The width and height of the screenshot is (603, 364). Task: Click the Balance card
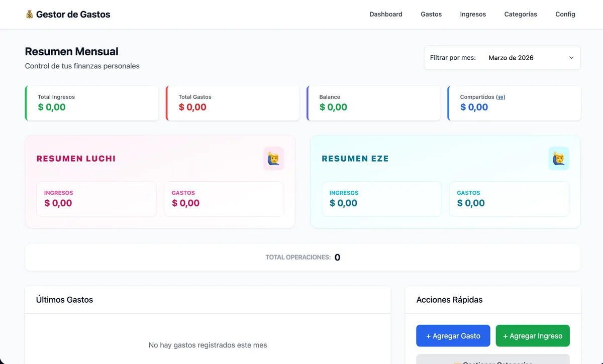click(x=373, y=103)
